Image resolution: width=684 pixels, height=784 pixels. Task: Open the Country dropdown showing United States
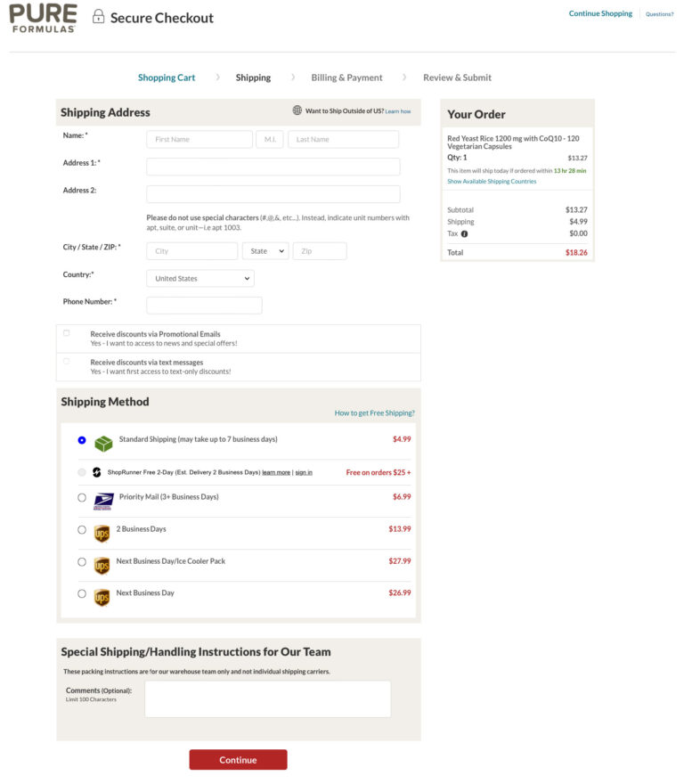[x=199, y=279]
